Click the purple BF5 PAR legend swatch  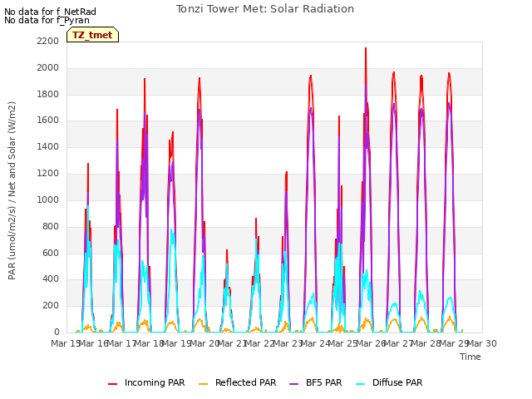[293, 384]
